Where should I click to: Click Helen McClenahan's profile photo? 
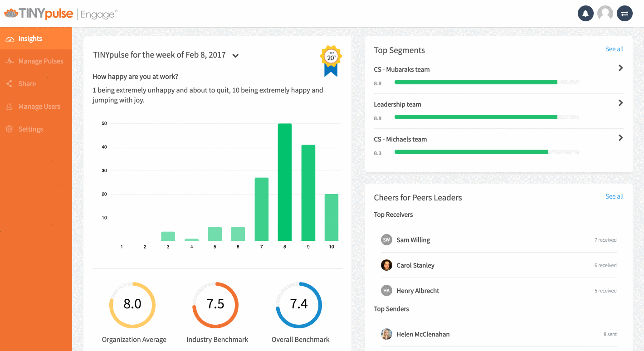tap(386, 334)
